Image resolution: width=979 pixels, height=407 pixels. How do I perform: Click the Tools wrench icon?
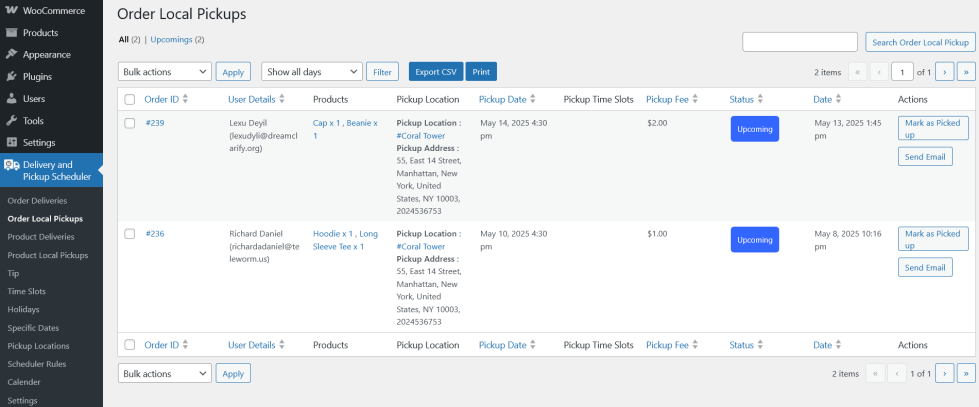click(11, 120)
